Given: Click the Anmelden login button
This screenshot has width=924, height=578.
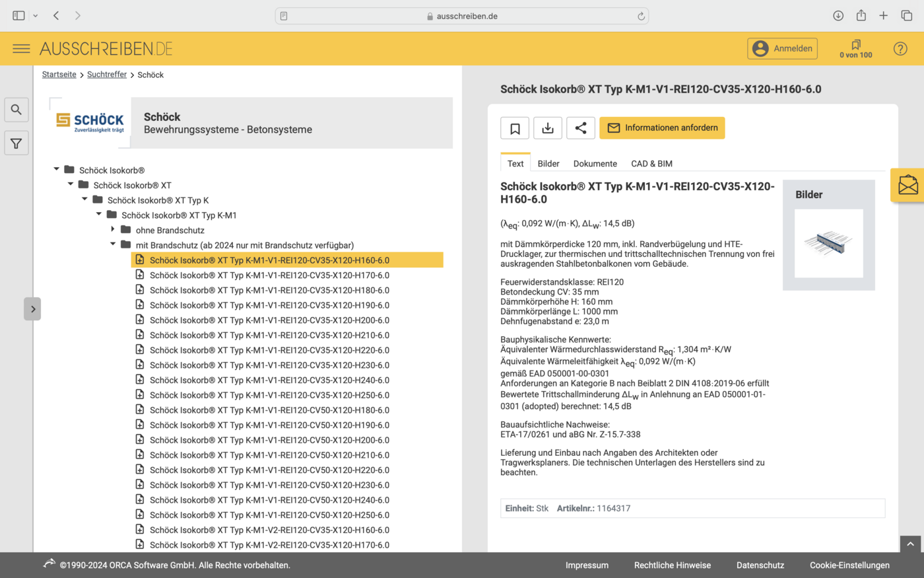Looking at the screenshot, I should pos(782,49).
